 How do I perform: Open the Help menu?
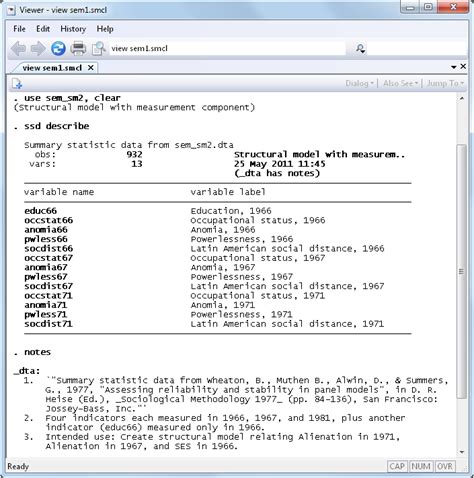click(x=105, y=29)
